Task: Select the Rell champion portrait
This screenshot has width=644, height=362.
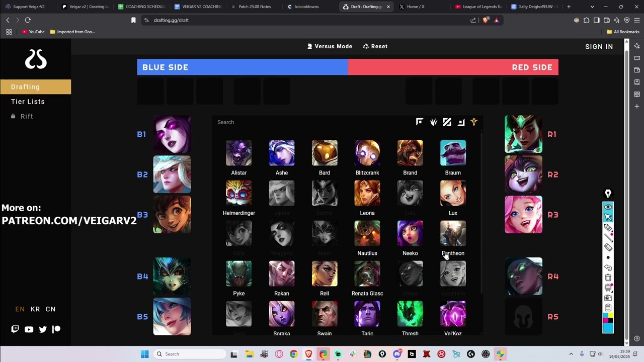Action: pyautogui.click(x=325, y=274)
